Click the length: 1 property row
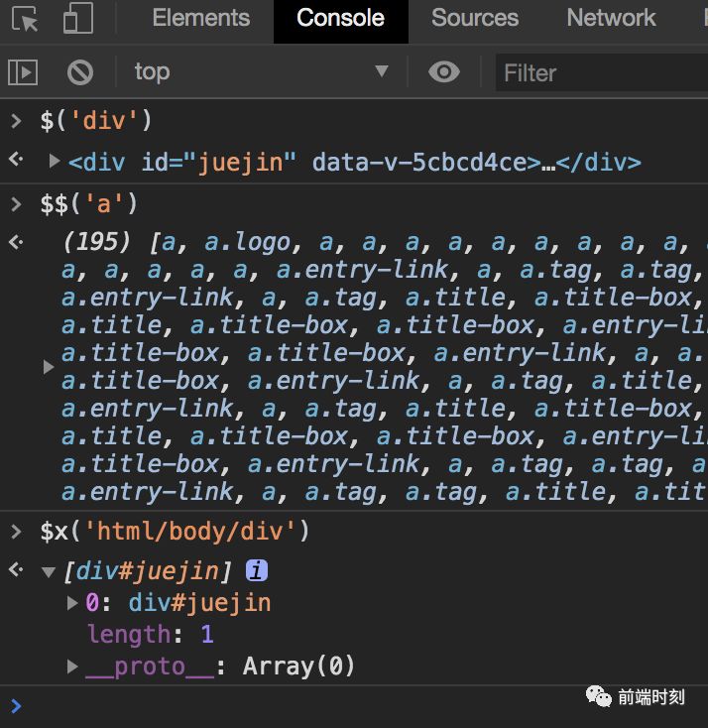Viewport: 708px width, 728px height. click(x=151, y=635)
